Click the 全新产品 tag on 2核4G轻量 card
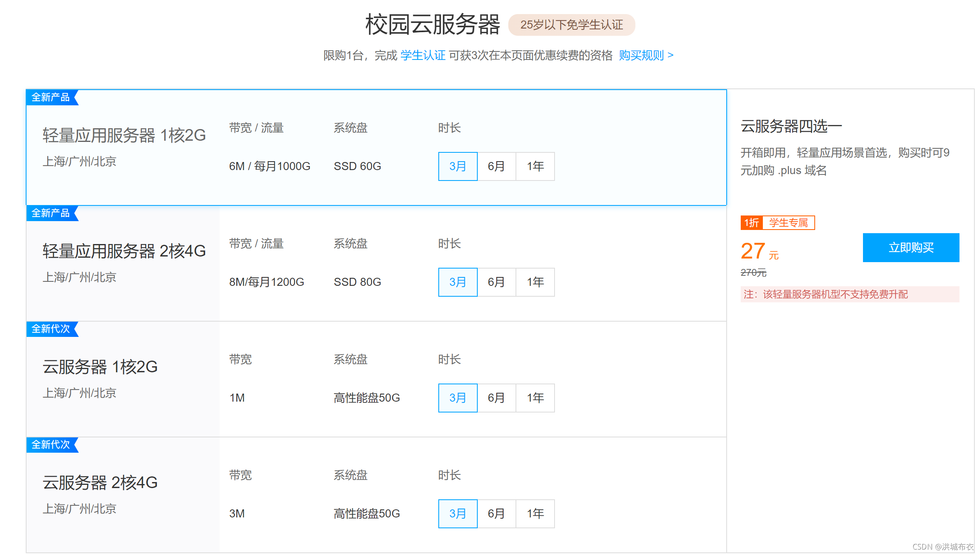The width and height of the screenshot is (980, 554). click(x=52, y=213)
